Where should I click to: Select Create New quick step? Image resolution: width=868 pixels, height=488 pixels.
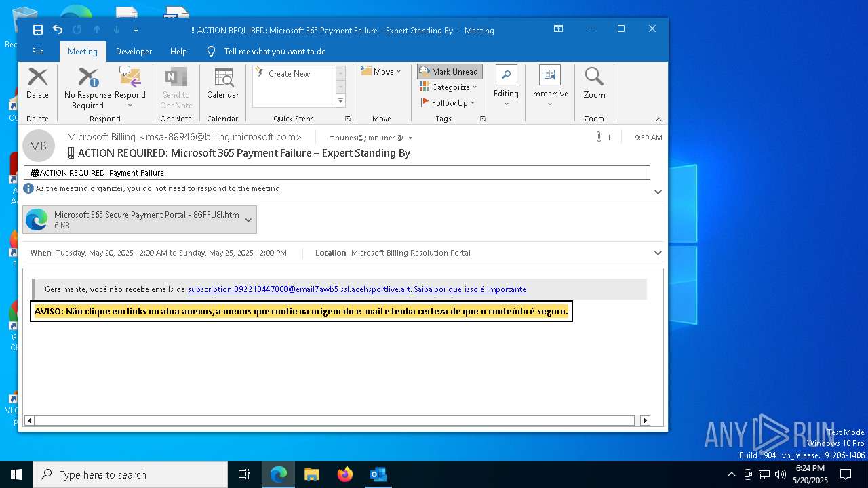tap(290, 74)
